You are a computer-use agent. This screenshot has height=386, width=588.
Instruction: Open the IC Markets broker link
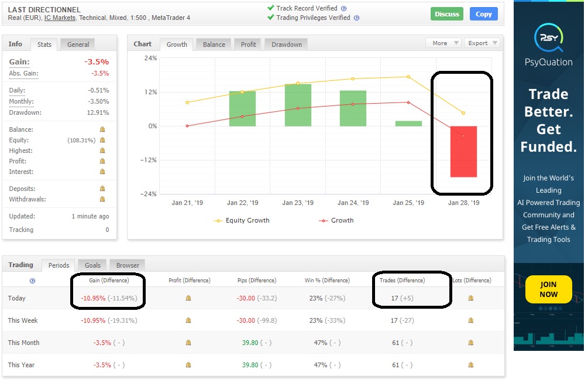point(60,18)
